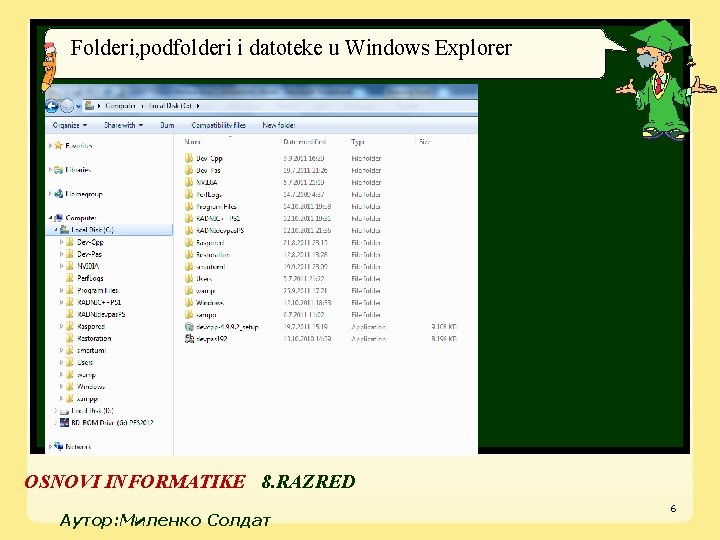Select wamp folder in navigation tree

coord(86,375)
